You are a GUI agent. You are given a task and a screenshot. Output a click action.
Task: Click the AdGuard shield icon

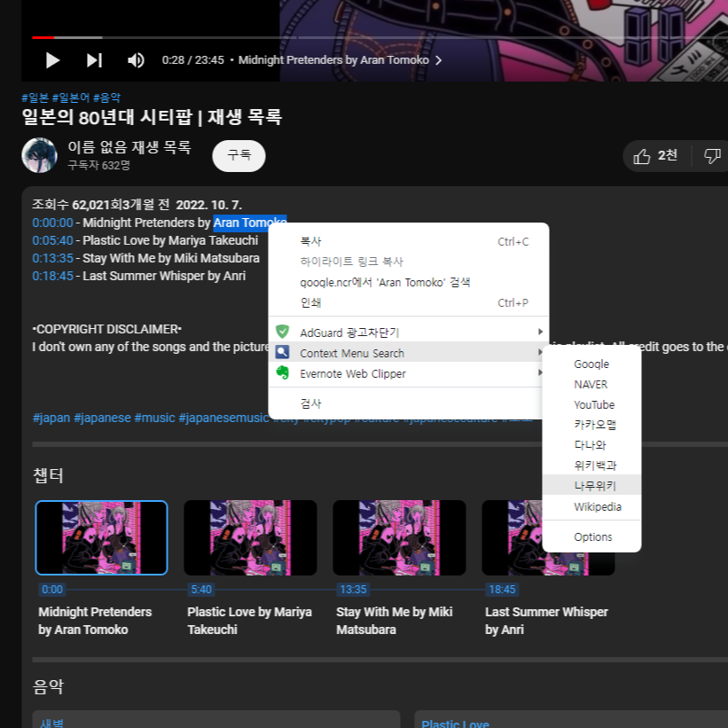(282, 332)
